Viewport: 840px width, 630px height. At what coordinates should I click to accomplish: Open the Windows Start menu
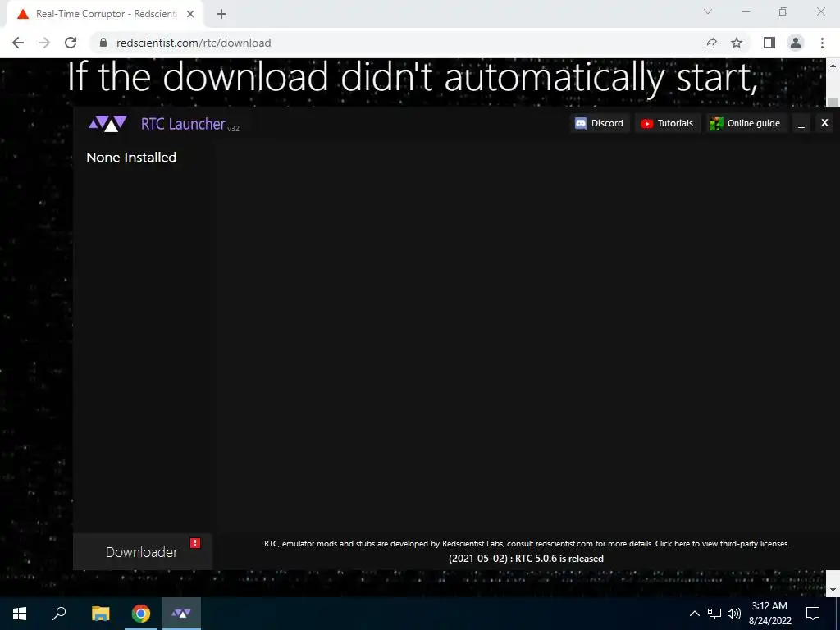coord(20,614)
